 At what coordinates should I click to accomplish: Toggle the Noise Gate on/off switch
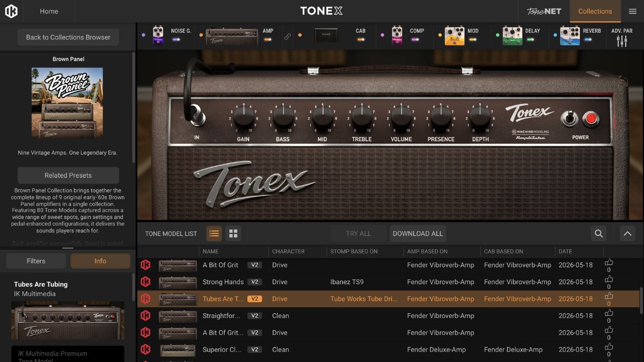176,39
